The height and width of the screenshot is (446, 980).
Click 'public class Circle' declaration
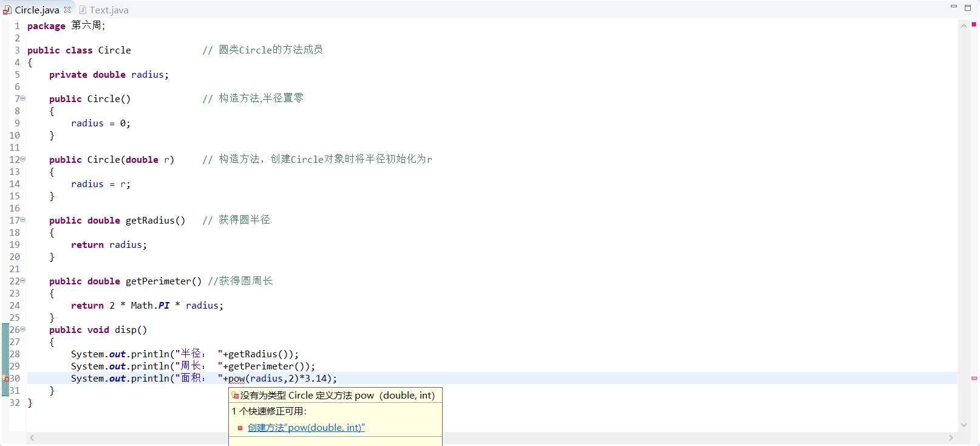[x=79, y=50]
